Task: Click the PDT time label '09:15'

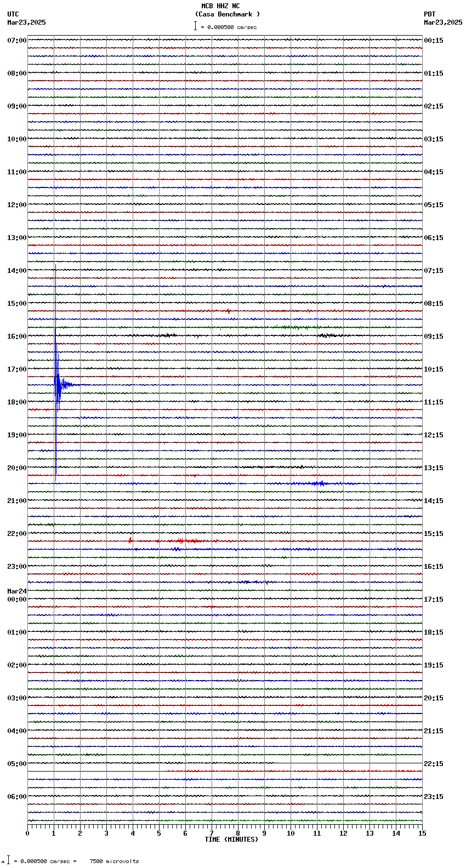Action: click(x=434, y=336)
